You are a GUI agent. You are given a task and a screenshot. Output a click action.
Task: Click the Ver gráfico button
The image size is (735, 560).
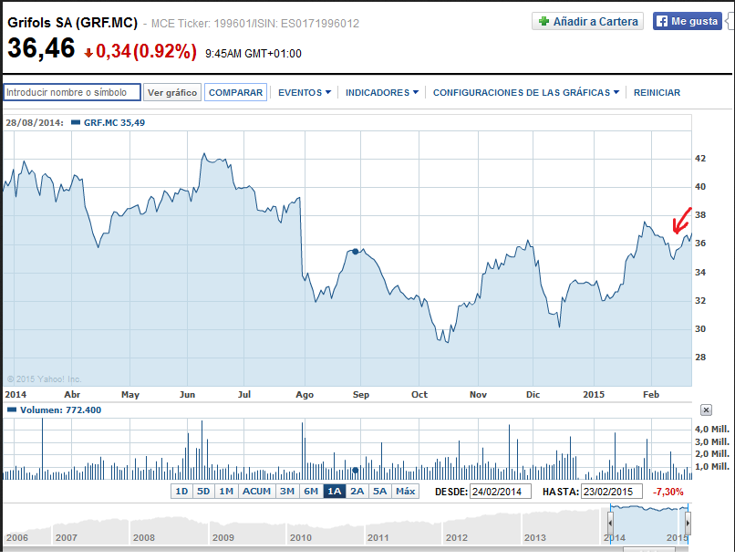click(x=172, y=92)
